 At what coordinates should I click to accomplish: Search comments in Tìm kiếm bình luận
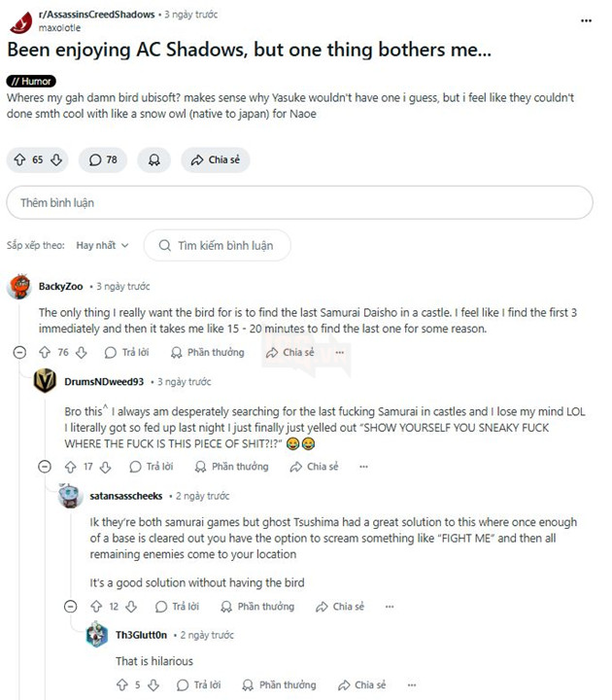pyautogui.click(x=217, y=246)
